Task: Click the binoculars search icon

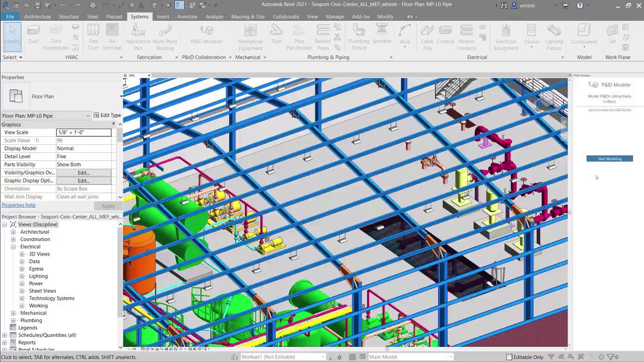Action: pyautogui.click(x=504, y=6)
